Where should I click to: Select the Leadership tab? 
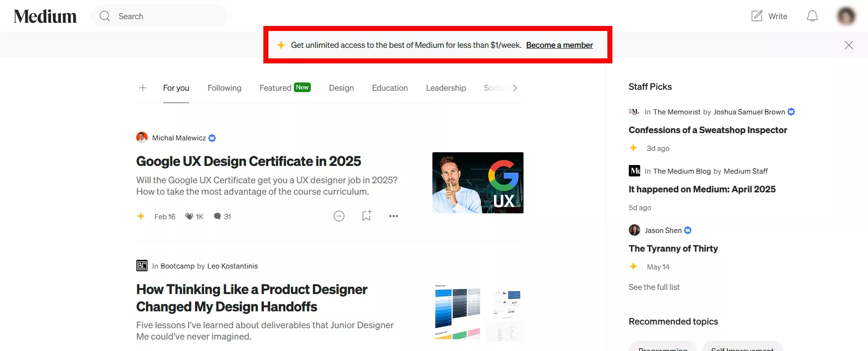(446, 88)
